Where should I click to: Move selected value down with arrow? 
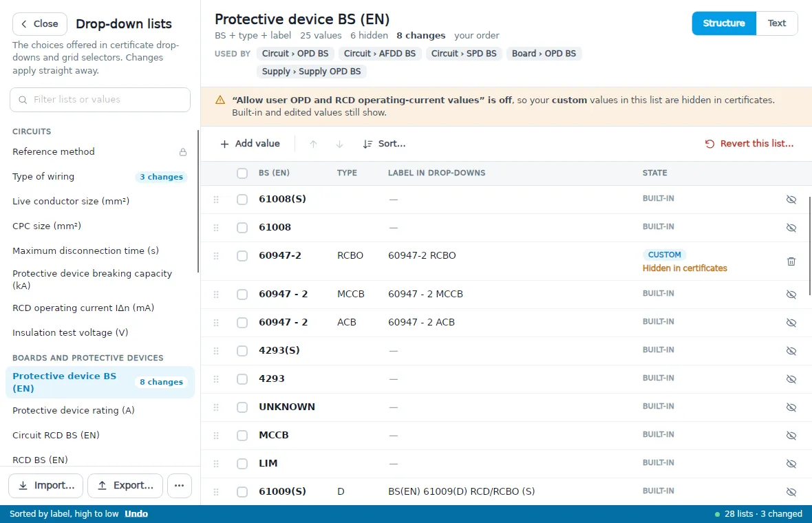tap(339, 144)
